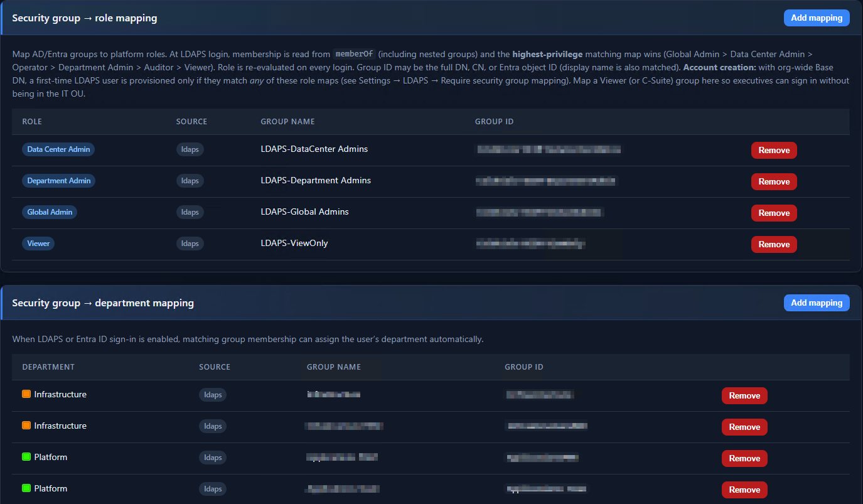This screenshot has height=504, width=863.
Task: Click GROUP NAME header in department mapping table
Action: [334, 367]
